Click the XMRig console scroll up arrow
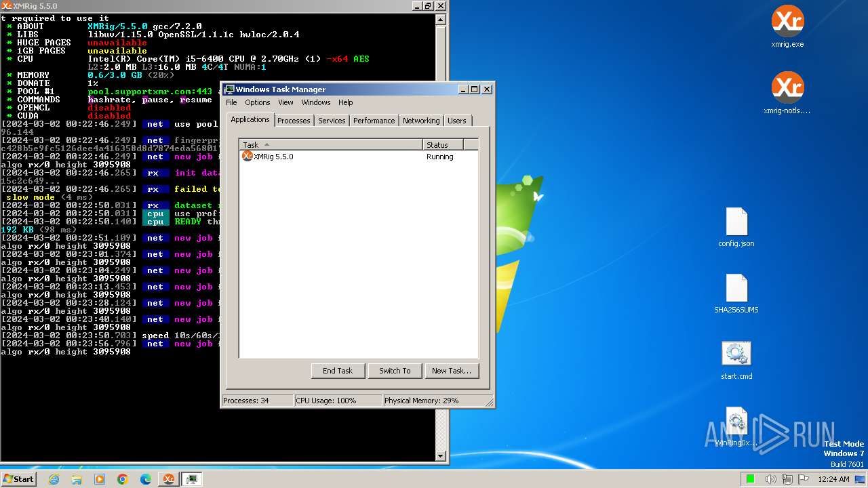Image resolution: width=868 pixels, height=488 pixels. click(x=441, y=20)
